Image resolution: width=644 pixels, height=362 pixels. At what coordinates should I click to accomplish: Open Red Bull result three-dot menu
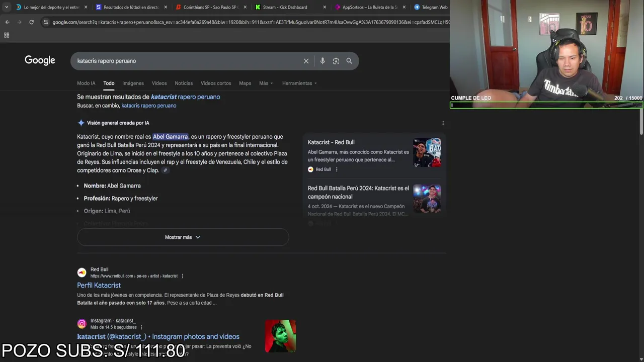click(182, 276)
